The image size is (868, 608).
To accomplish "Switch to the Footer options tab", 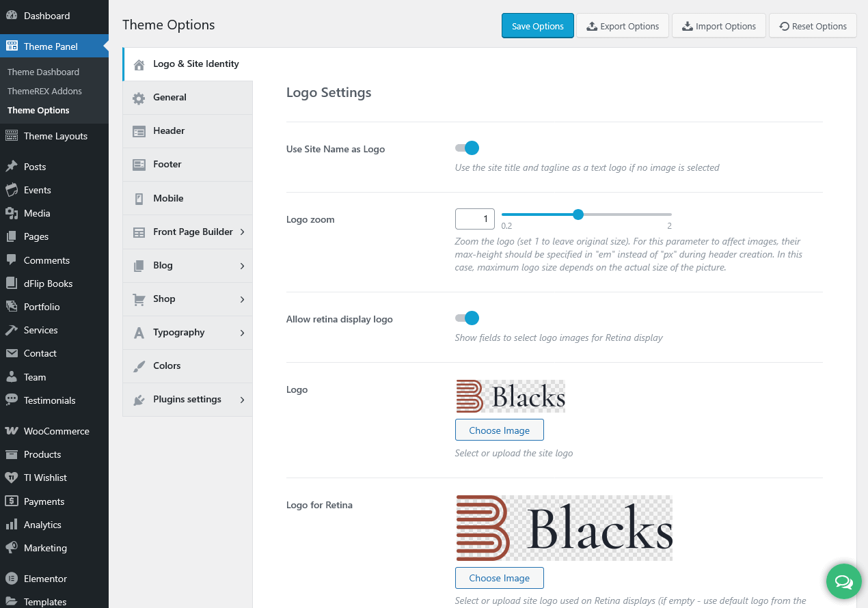I will click(x=188, y=165).
